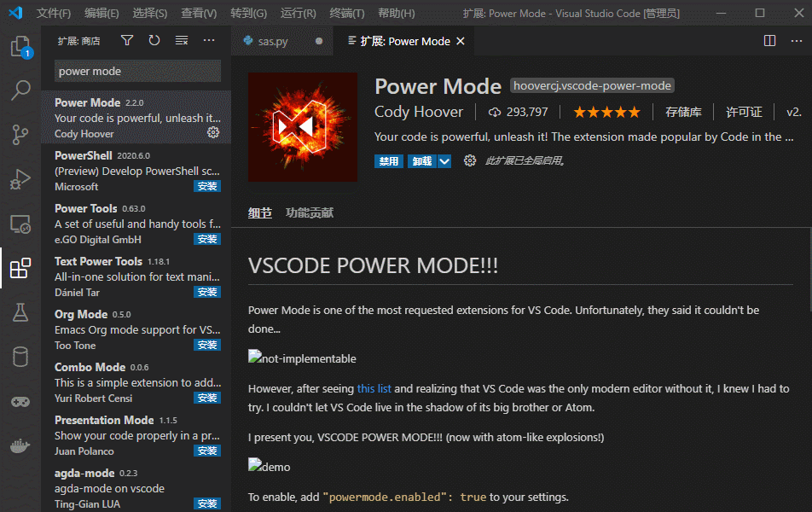The height and width of the screenshot is (512, 812).
Task: Open the 编辑(E) menu
Action: click(101, 13)
